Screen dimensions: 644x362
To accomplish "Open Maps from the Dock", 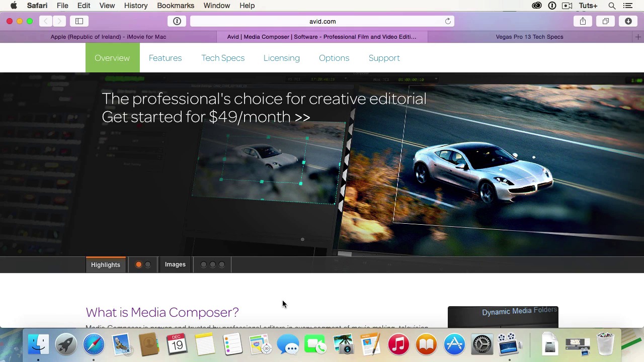I will [x=260, y=344].
